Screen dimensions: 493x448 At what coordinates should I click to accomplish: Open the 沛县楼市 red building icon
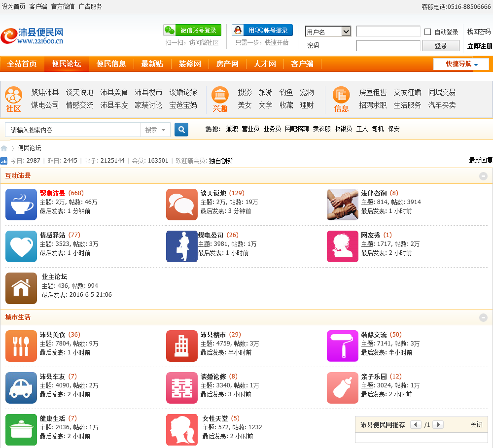[182, 346]
